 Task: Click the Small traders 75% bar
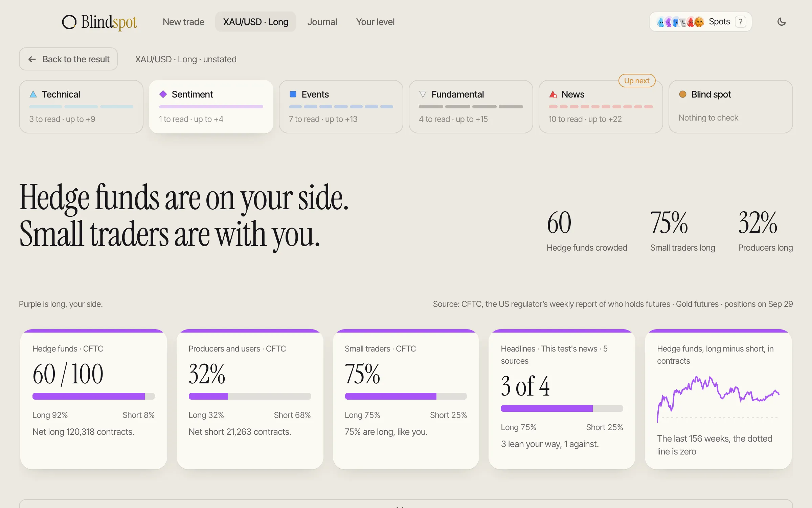(x=406, y=396)
